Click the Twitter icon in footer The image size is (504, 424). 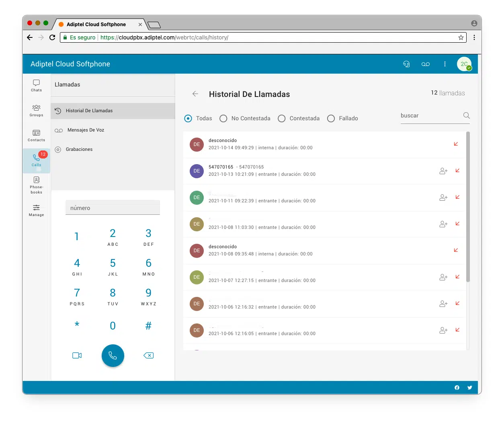click(x=469, y=387)
